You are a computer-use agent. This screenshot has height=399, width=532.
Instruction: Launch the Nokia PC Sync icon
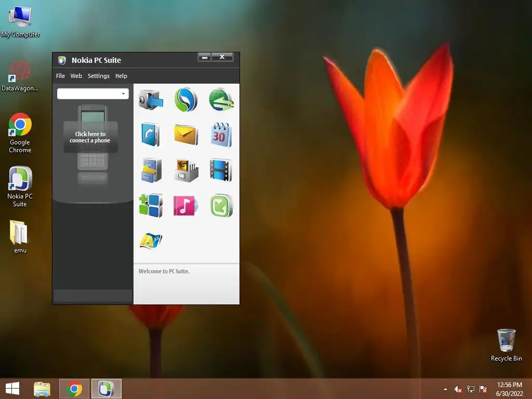pyautogui.click(x=186, y=100)
